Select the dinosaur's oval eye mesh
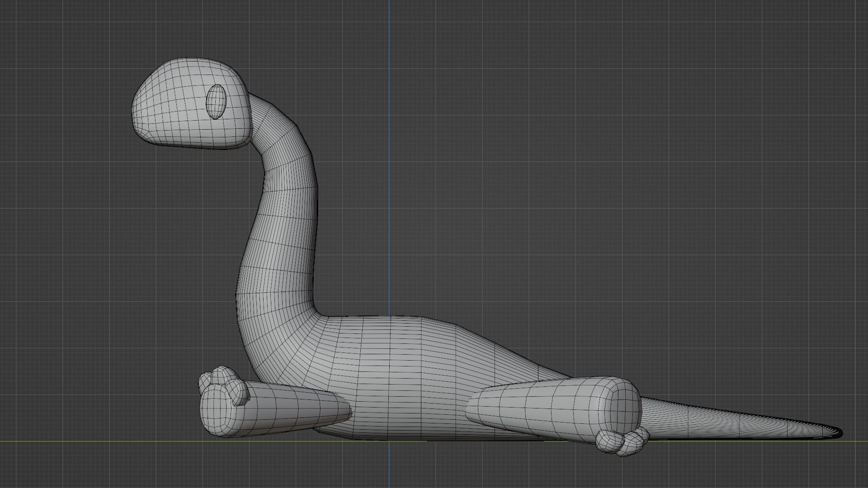Viewport: 868px width, 488px height. 216,102
